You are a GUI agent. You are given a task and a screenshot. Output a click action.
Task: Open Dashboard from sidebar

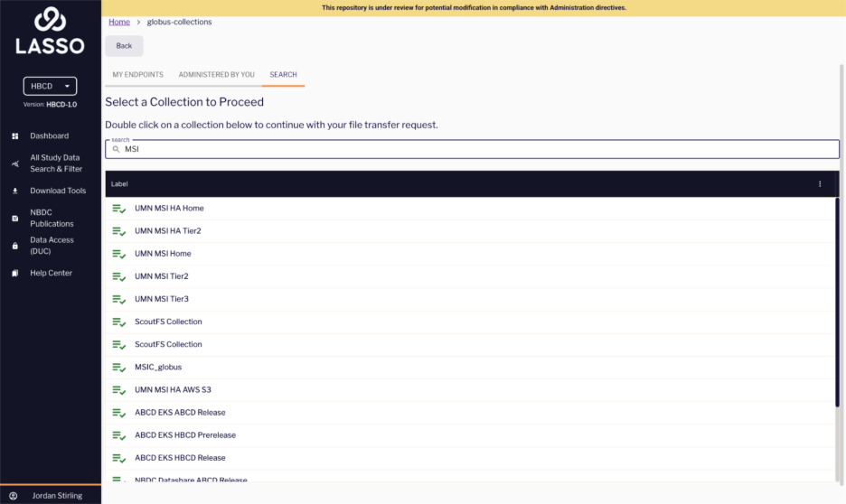[49, 135]
